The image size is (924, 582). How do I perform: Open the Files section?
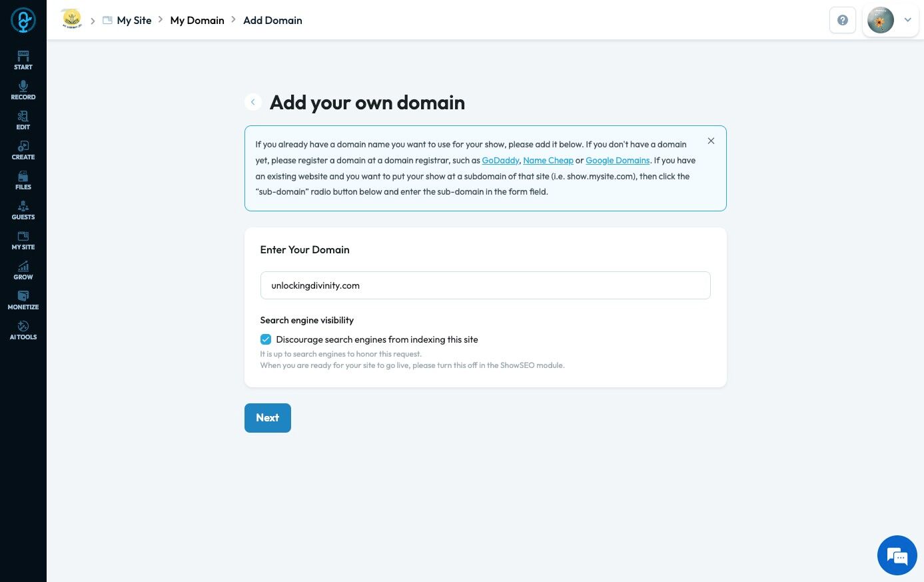(x=23, y=180)
